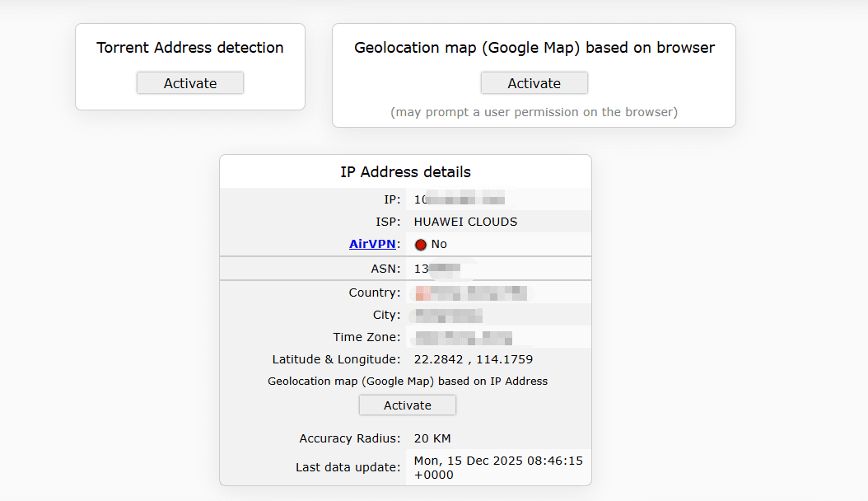This screenshot has width=868, height=501.
Task: Click the Torrent Address detection title
Action: 190,48
